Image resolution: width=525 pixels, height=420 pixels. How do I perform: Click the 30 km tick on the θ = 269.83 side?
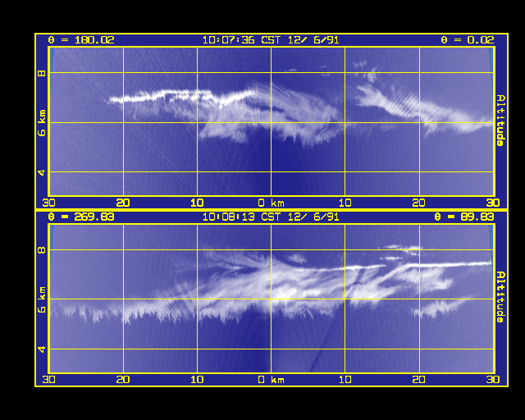pos(49,380)
